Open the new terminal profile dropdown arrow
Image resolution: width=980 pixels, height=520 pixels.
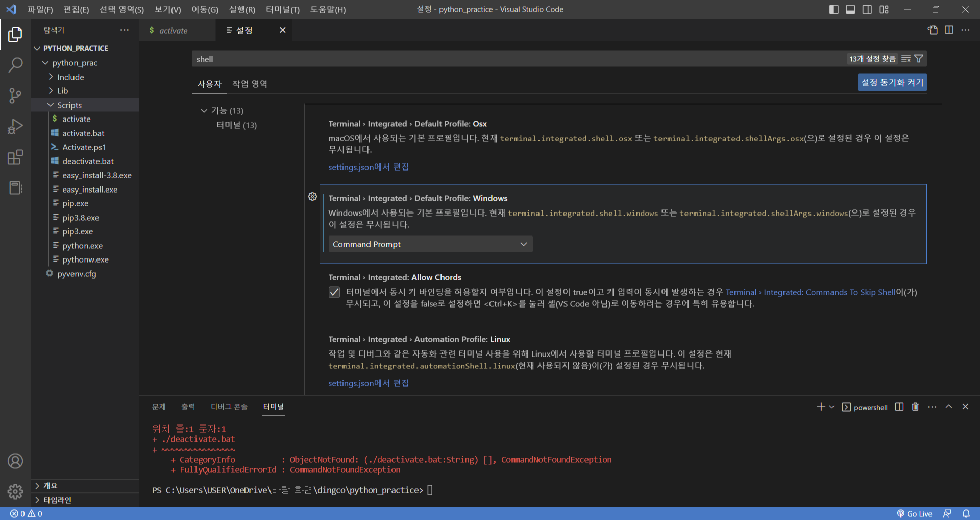click(832, 407)
